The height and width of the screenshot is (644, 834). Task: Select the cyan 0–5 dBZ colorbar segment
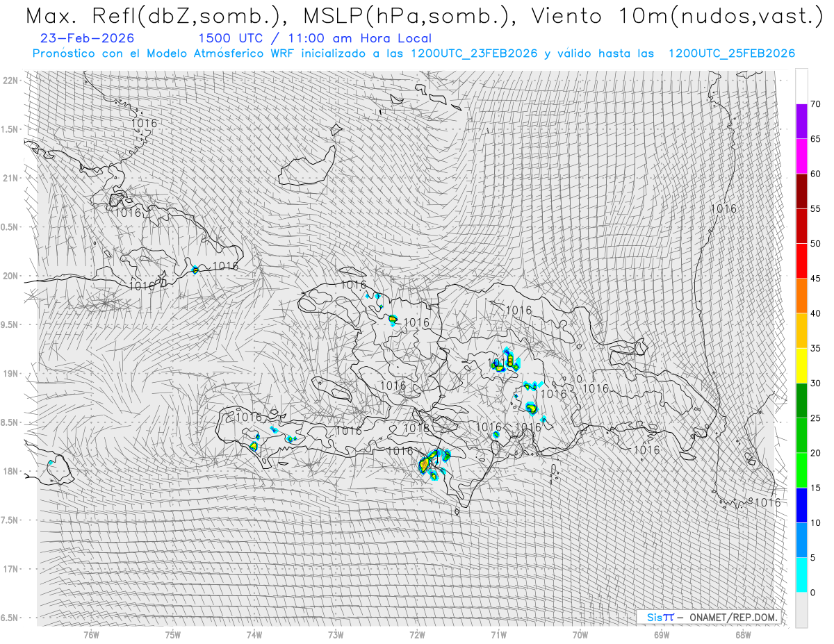[x=801, y=575]
